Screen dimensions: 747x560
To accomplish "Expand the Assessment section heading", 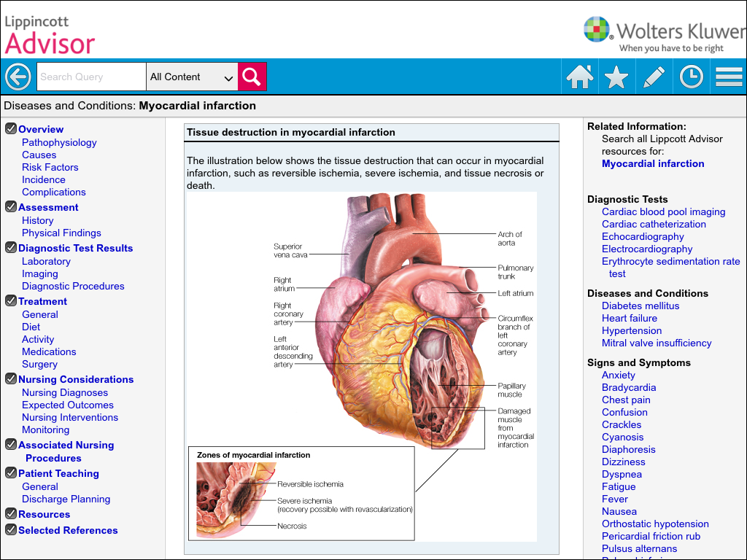I will [48, 207].
